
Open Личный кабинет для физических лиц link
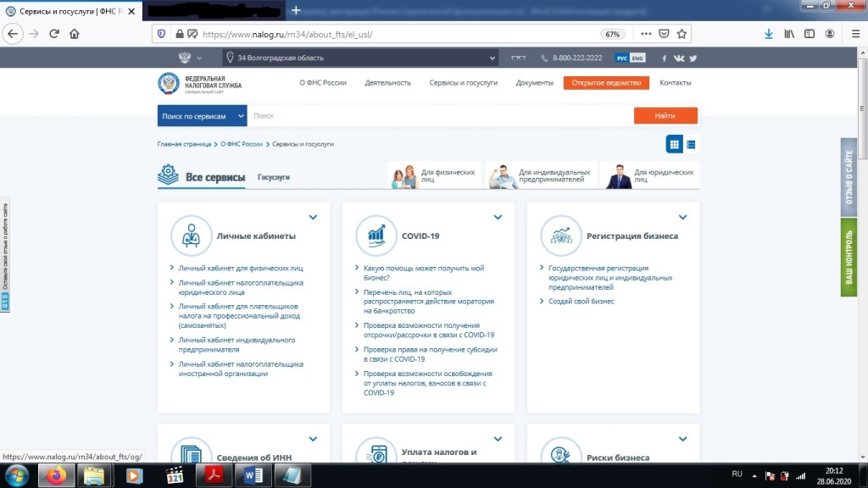click(241, 268)
